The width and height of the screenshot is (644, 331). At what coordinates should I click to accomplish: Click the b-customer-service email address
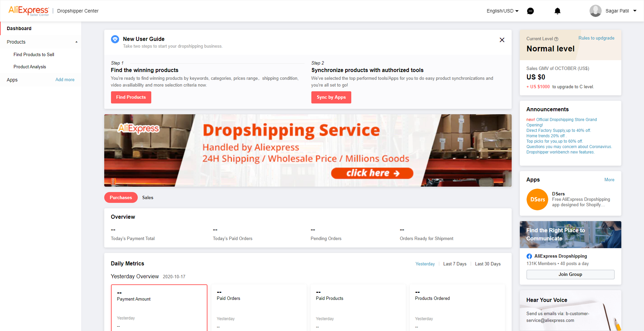click(558, 317)
